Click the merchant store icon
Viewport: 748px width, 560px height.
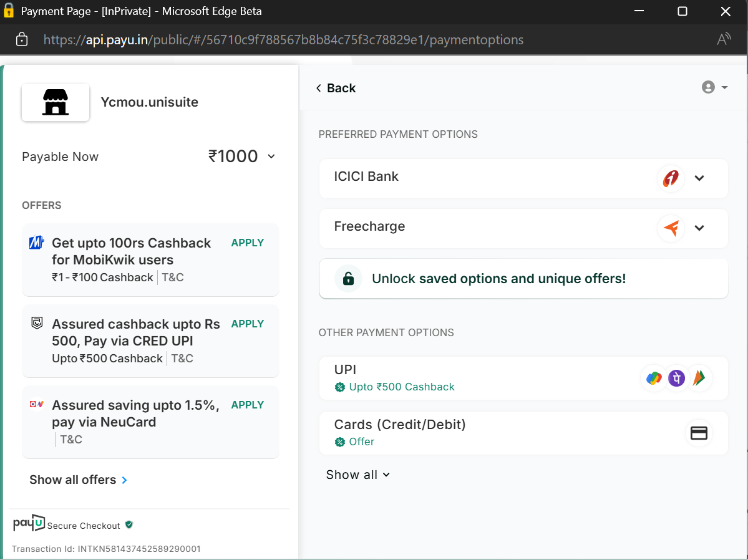pyautogui.click(x=56, y=102)
